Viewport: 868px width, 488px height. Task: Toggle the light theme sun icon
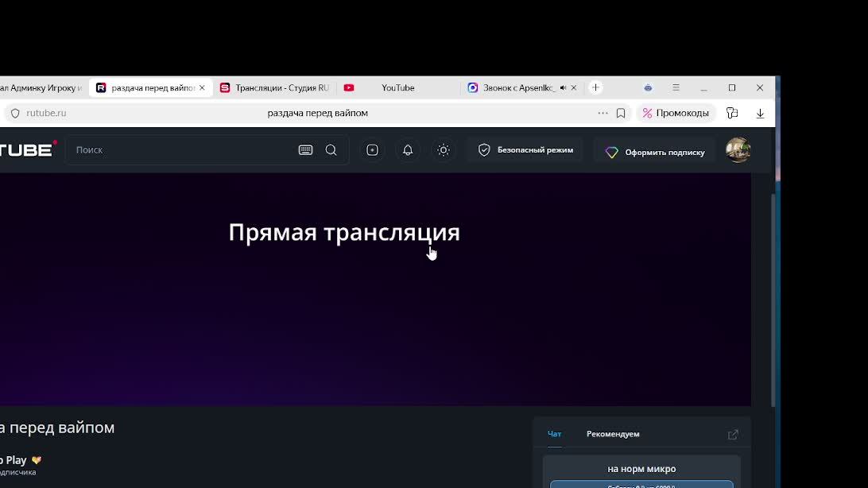444,150
